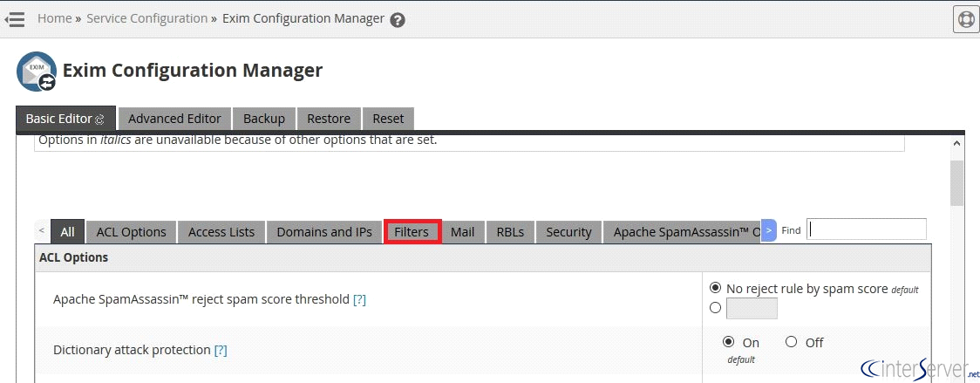Select 'No reject rule by spam score'

point(716,288)
